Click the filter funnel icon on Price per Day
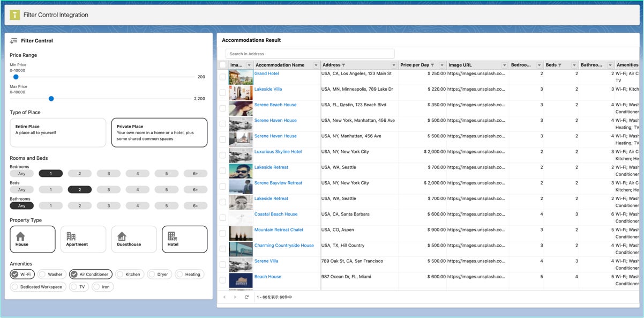The width and height of the screenshot is (644, 318). [432, 65]
